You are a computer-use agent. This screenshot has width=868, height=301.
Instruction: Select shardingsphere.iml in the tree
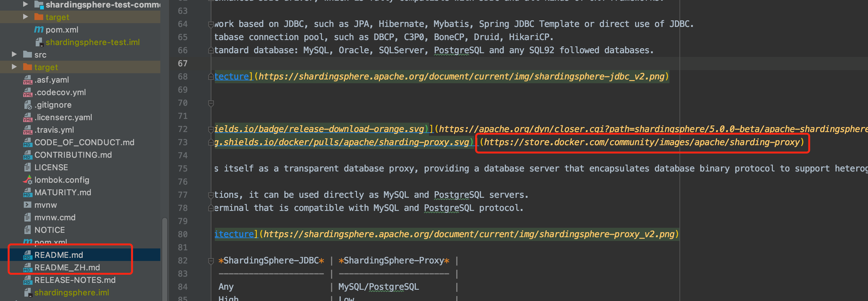(x=72, y=292)
